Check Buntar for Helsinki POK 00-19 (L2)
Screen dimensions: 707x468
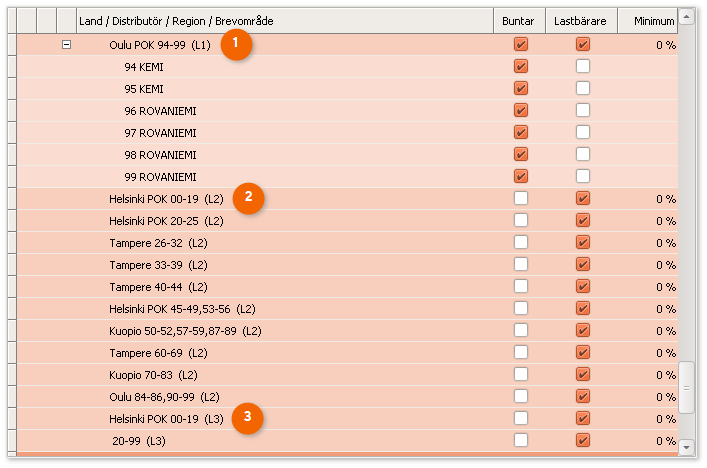pyautogui.click(x=521, y=198)
